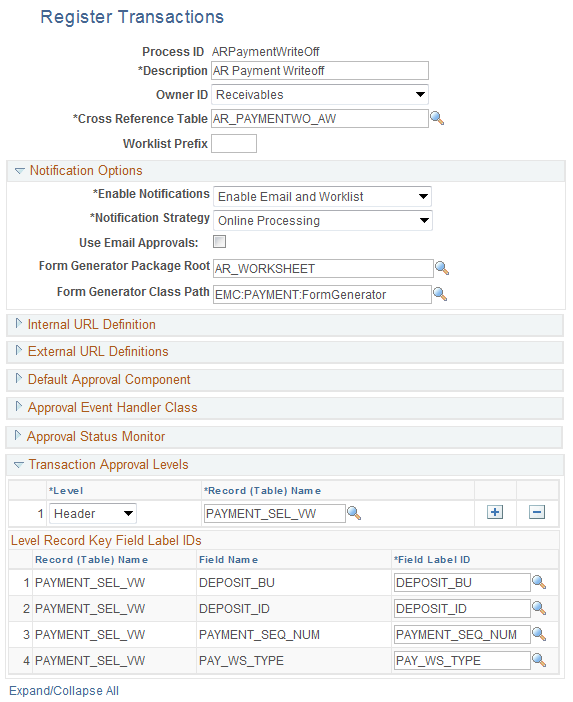Open the Owner ID dropdown
The height and width of the screenshot is (702, 573).
320,94
